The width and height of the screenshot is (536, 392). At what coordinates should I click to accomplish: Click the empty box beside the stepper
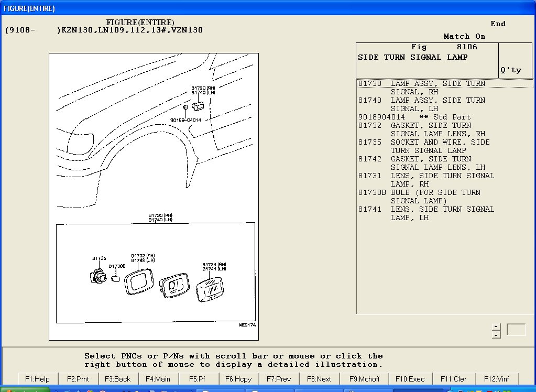(x=516, y=330)
